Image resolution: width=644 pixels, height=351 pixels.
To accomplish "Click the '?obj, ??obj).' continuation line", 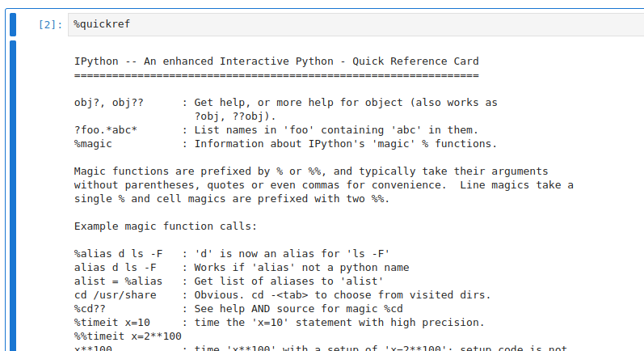I will point(235,116).
